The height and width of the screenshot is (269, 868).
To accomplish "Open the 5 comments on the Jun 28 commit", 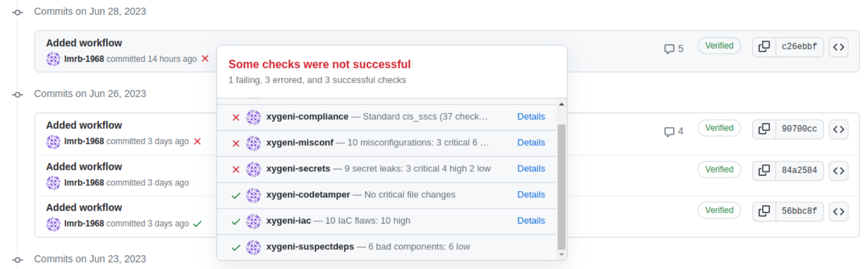I will coord(674,49).
